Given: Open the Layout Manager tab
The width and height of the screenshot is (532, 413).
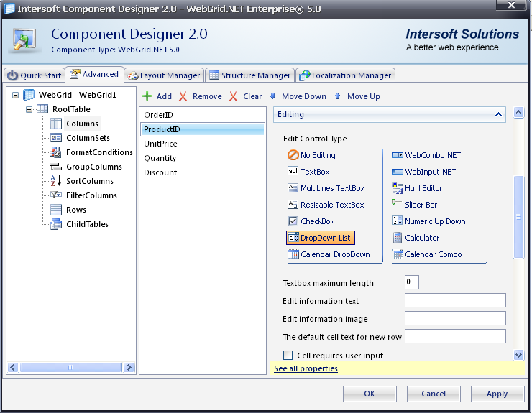Looking at the screenshot, I should pyautogui.click(x=164, y=75).
